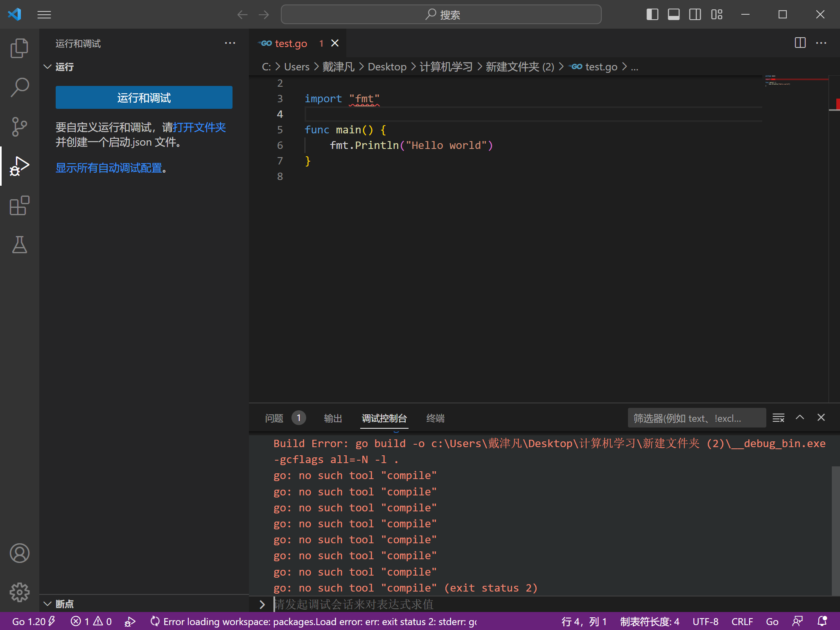The height and width of the screenshot is (630, 840).
Task: Open the Search view in activity bar
Action: pos(19,88)
